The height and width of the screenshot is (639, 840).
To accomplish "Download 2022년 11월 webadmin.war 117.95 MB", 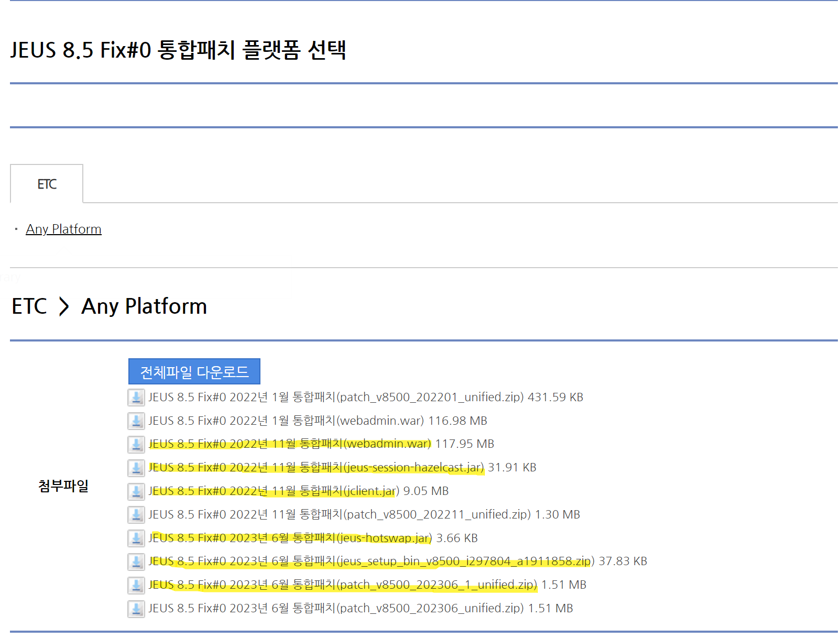I will click(321, 444).
